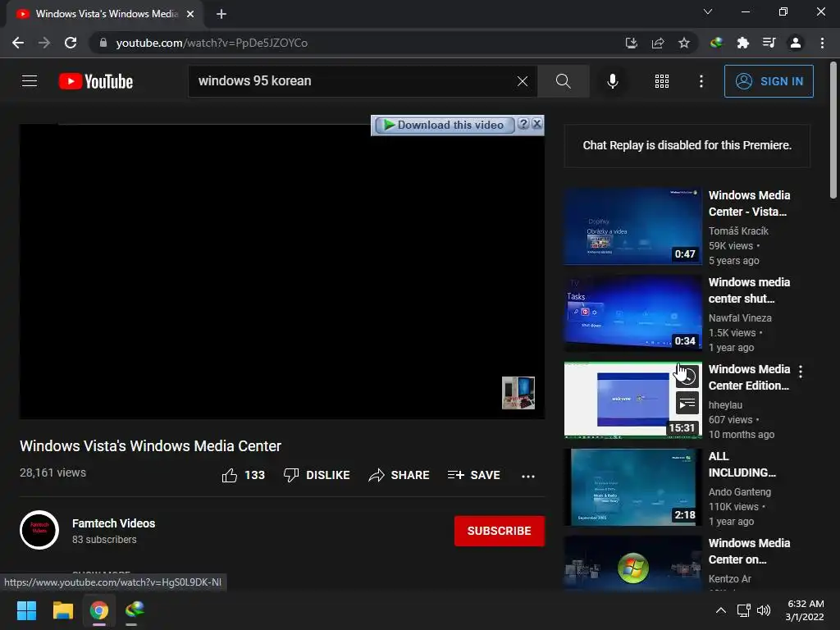Open the Windows Start menu
The image size is (840, 630).
(x=26, y=609)
